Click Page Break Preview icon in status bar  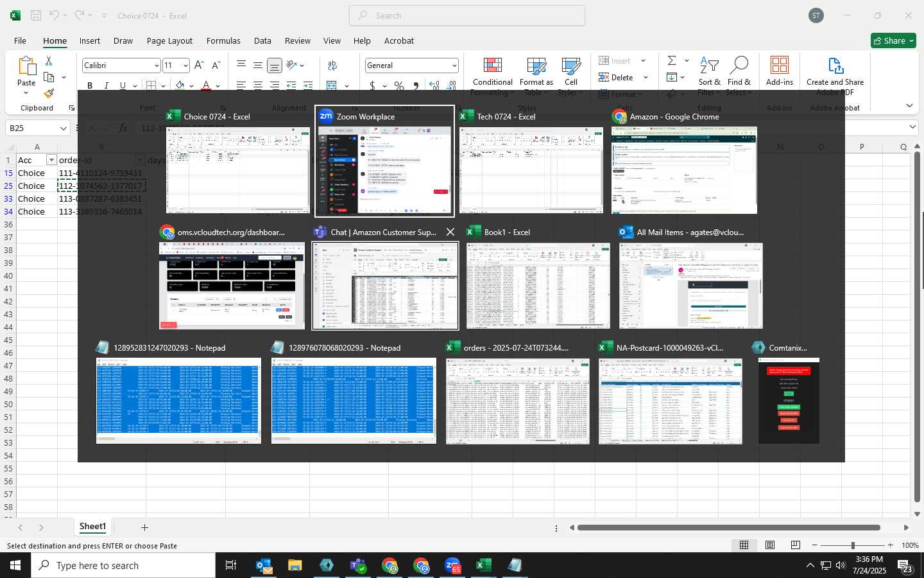[795, 545]
